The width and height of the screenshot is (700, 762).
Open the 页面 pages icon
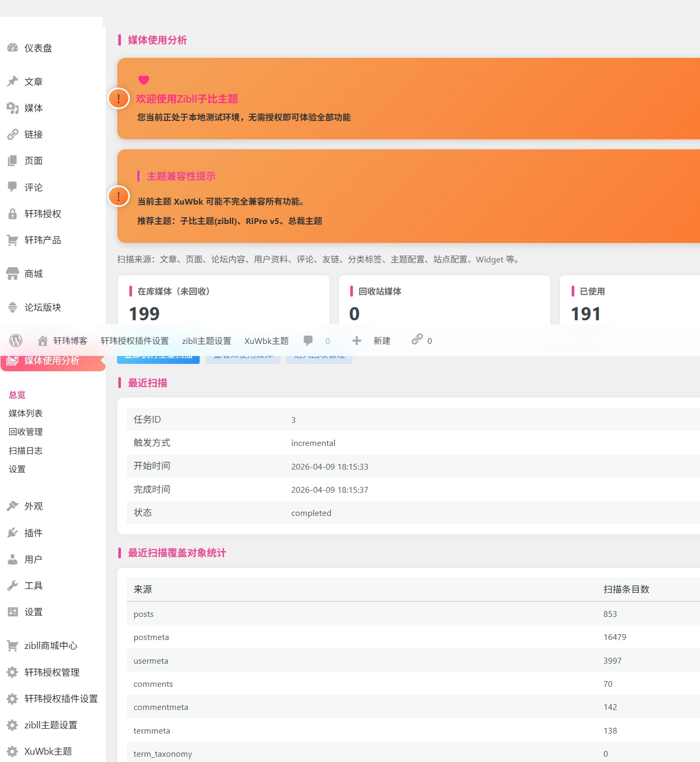point(13,161)
